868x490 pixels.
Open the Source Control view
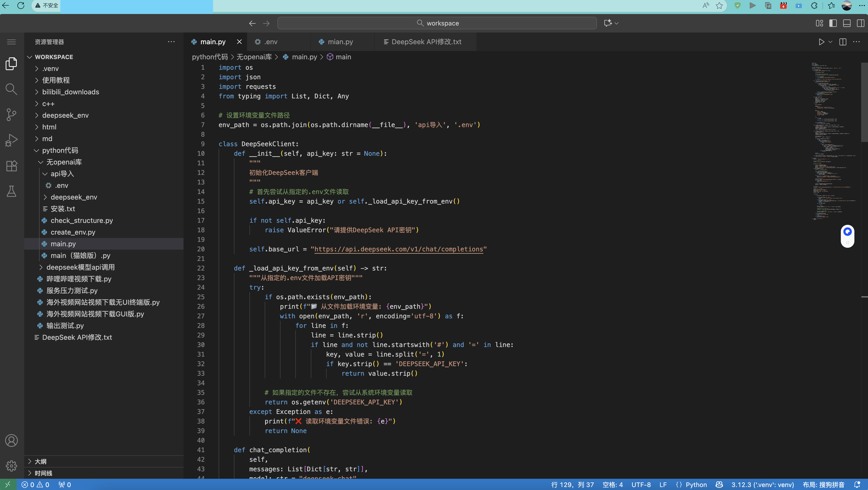pyautogui.click(x=11, y=115)
